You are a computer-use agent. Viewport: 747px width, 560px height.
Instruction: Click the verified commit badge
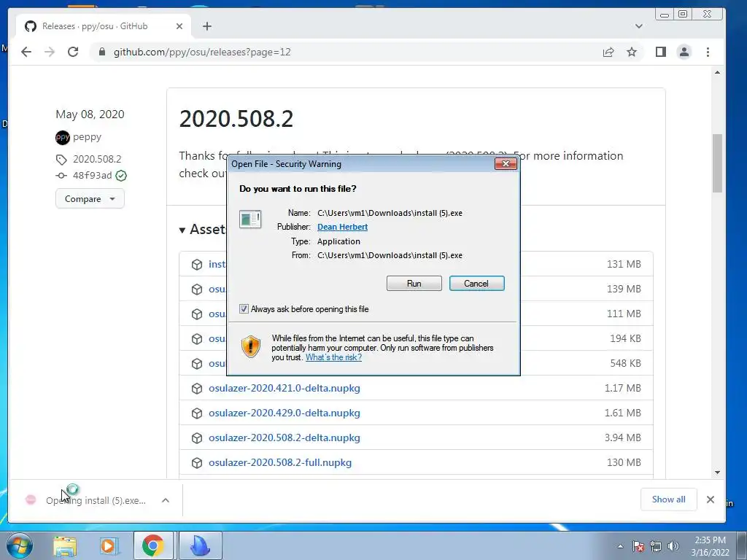pos(121,176)
